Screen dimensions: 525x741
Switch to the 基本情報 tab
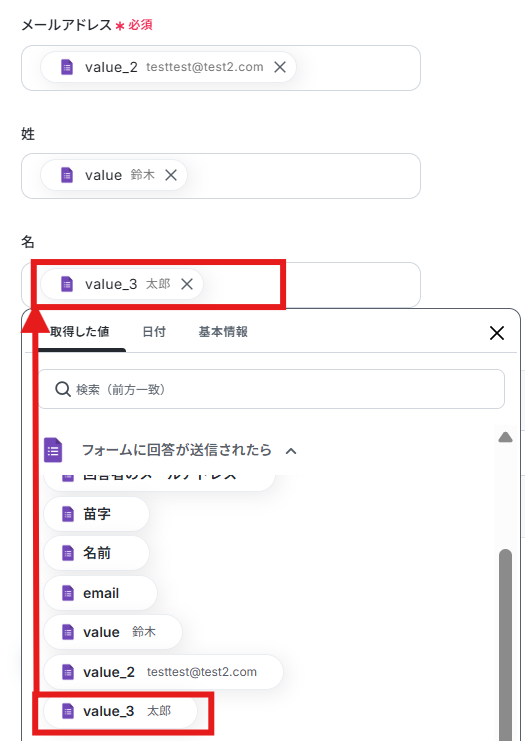pyautogui.click(x=223, y=332)
